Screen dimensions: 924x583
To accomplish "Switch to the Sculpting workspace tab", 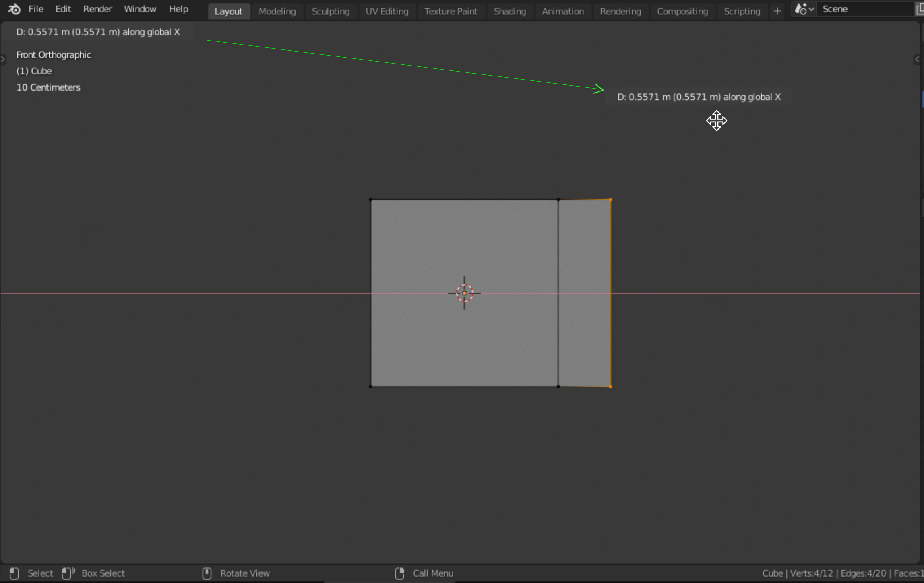I will (331, 11).
